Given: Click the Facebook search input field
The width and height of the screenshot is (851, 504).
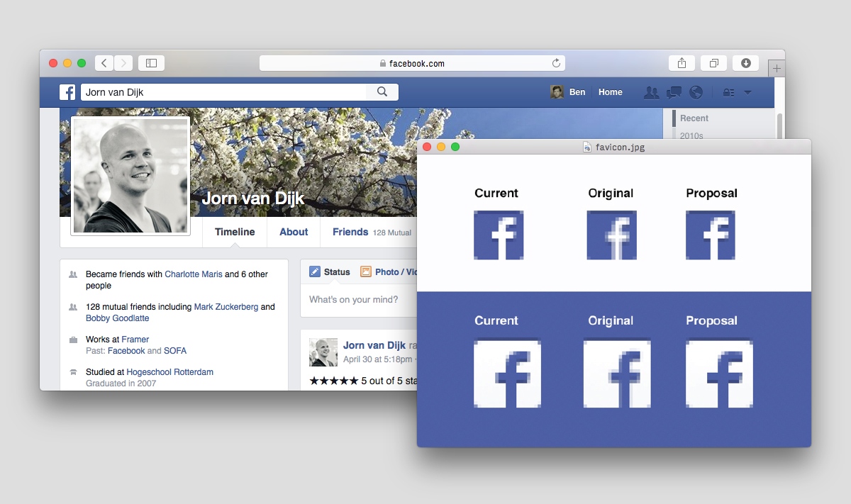Looking at the screenshot, I should (x=223, y=92).
